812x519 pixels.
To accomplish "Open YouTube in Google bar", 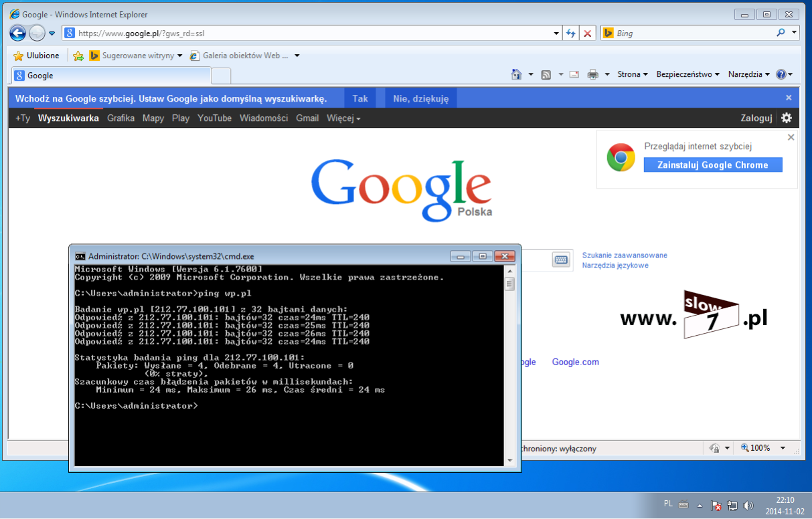I will point(214,118).
